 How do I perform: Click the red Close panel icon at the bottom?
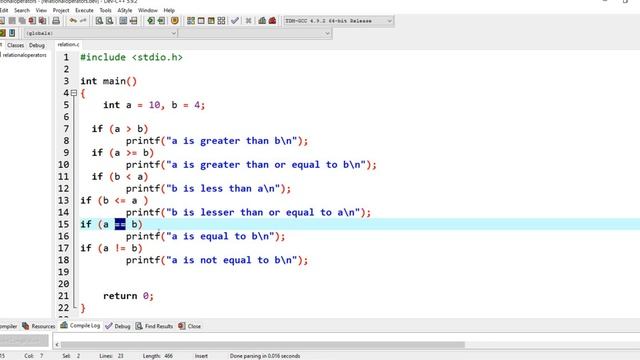[182, 326]
